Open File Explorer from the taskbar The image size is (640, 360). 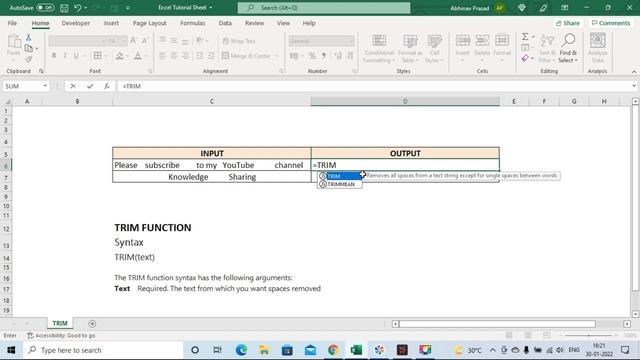(x=264, y=350)
